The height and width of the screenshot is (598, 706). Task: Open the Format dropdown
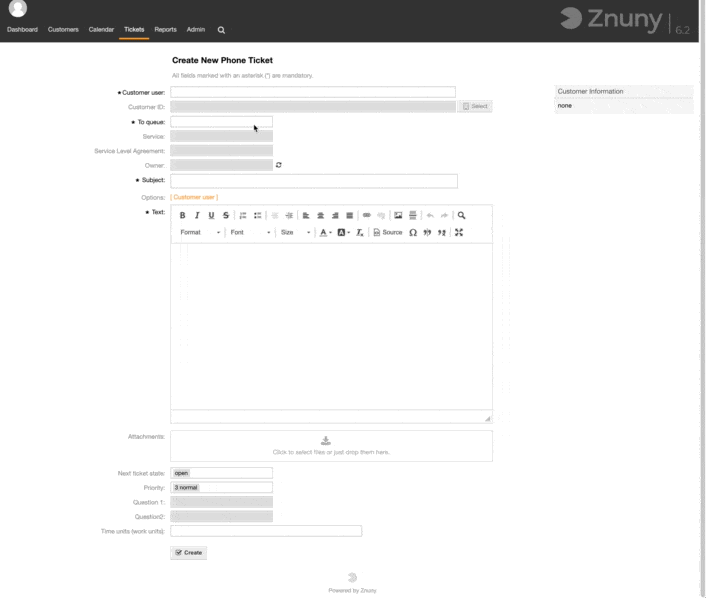(x=200, y=232)
